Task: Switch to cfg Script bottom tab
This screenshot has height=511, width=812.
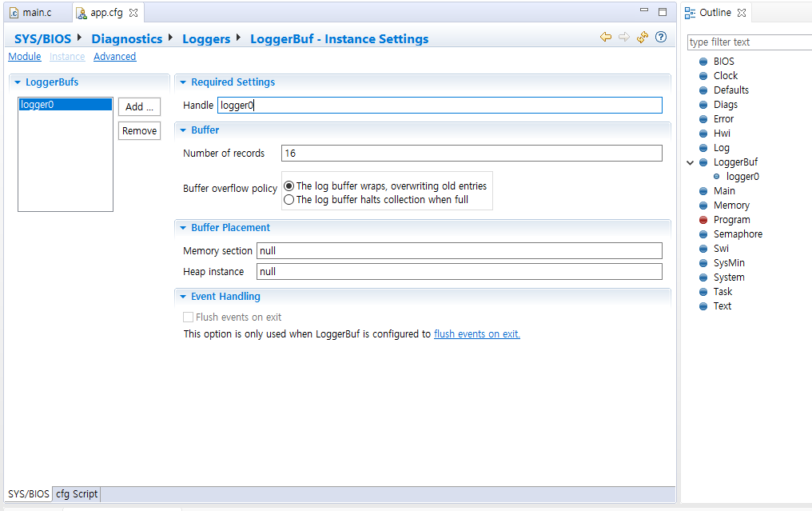Action: pos(77,494)
